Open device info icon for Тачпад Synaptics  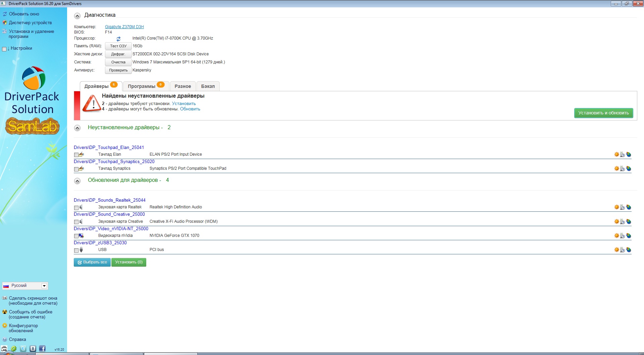point(623,168)
